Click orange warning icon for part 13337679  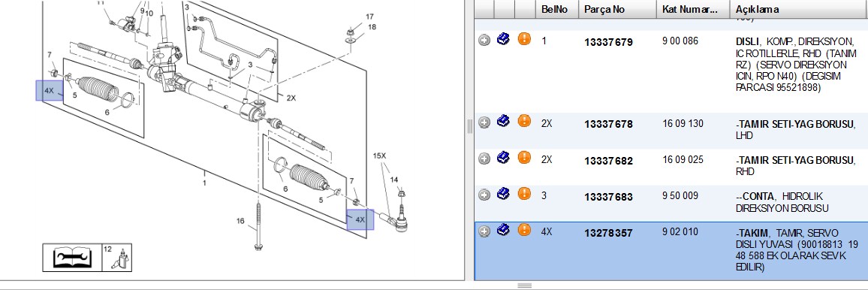(524, 39)
